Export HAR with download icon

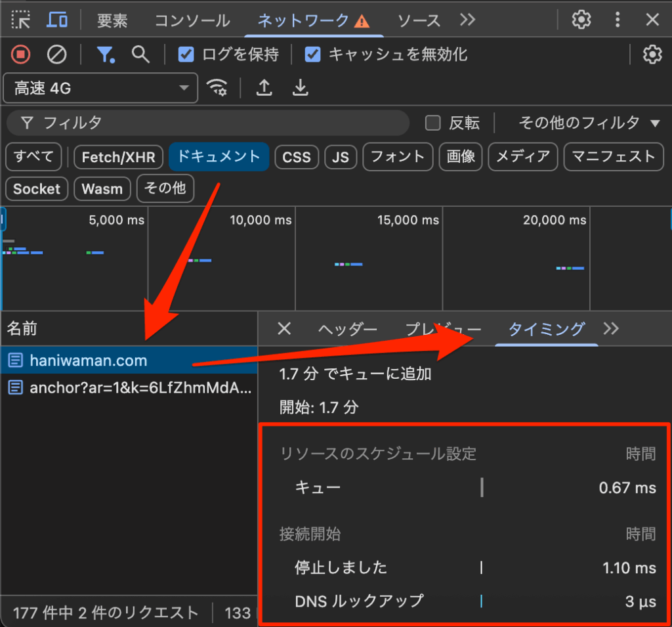coord(300,88)
